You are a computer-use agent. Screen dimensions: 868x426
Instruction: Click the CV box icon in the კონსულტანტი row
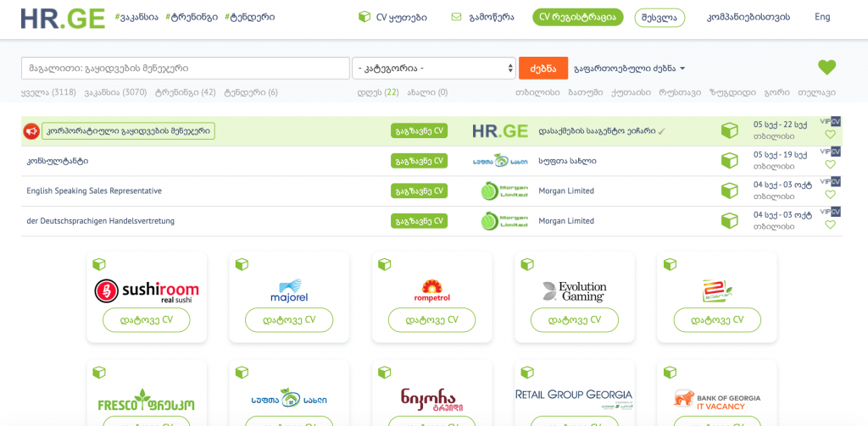coord(730,161)
